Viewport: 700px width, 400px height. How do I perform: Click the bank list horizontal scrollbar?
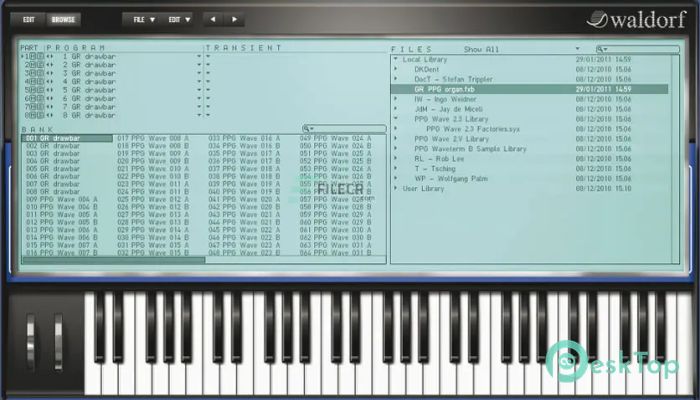113,260
